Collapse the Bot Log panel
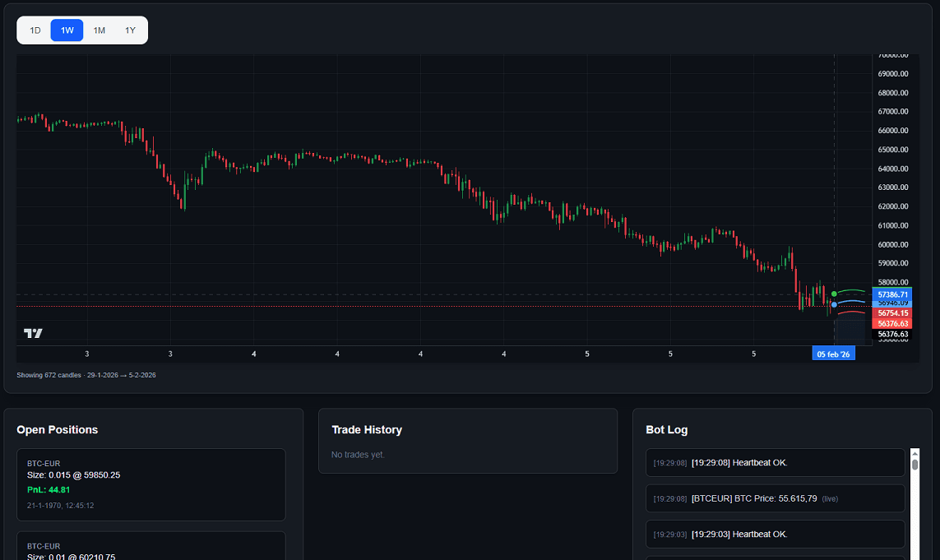The image size is (940, 560). 667,429
